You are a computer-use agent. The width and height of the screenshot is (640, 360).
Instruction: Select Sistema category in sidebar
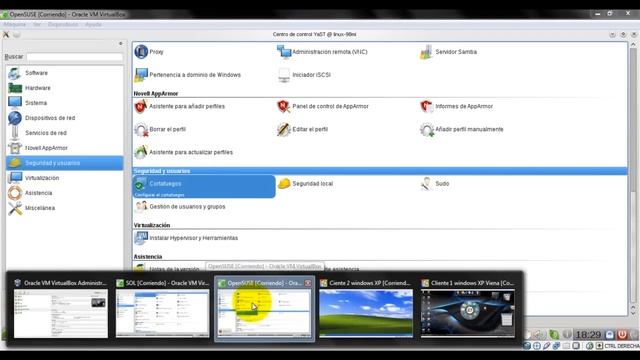pyautogui.click(x=64, y=103)
